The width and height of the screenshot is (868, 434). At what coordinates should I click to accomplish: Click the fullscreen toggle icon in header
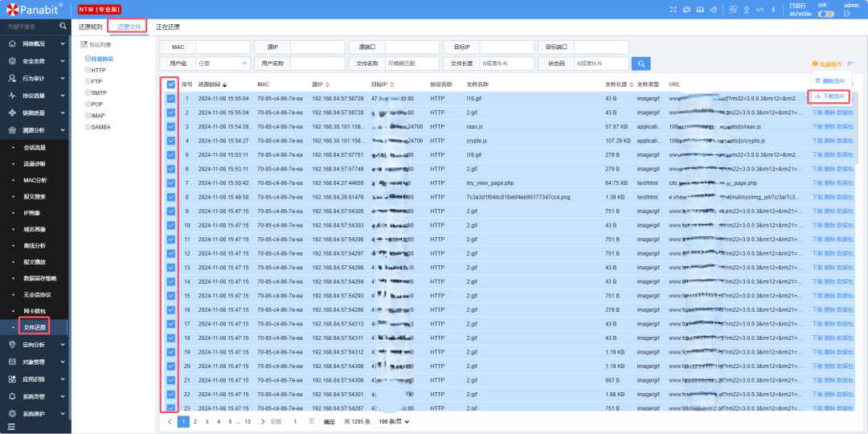674,10
